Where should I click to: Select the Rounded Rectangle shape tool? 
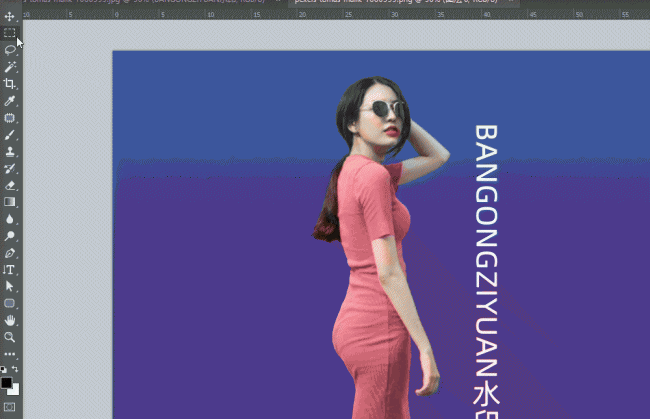click(10, 303)
